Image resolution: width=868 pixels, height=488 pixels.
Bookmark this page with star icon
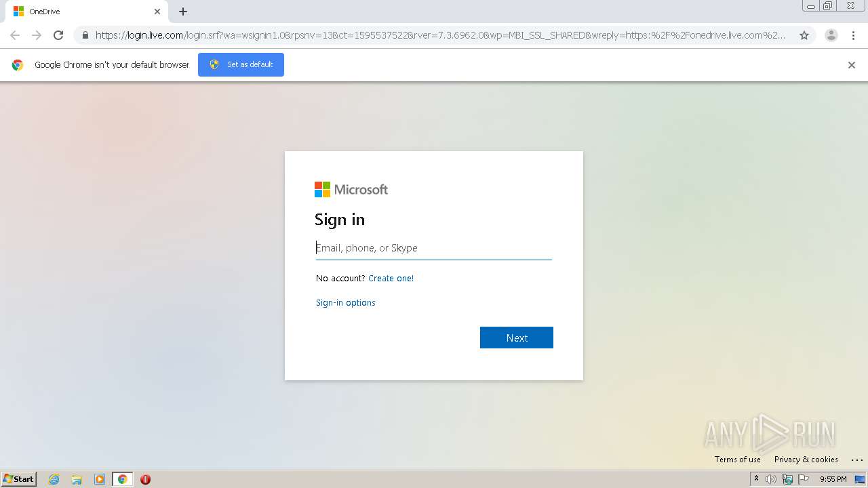coord(804,35)
